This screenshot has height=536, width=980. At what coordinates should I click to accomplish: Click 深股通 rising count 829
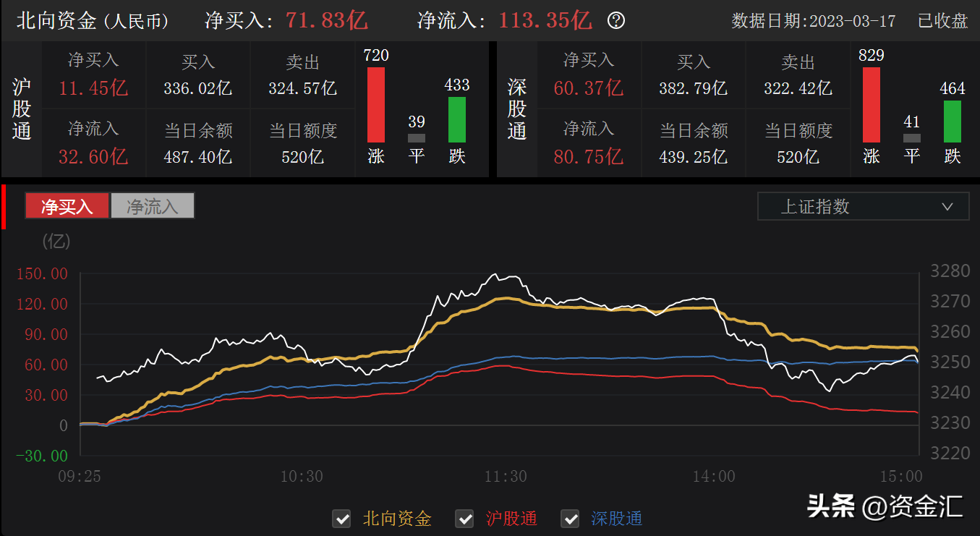[x=872, y=55]
